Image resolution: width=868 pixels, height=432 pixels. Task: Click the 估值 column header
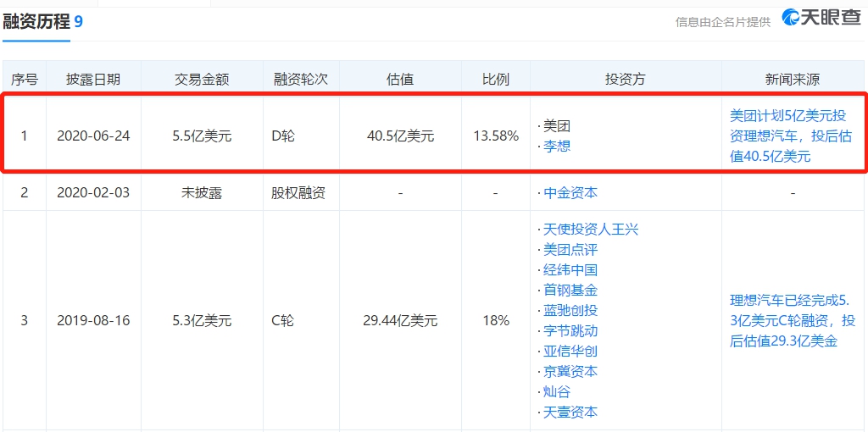tap(400, 79)
